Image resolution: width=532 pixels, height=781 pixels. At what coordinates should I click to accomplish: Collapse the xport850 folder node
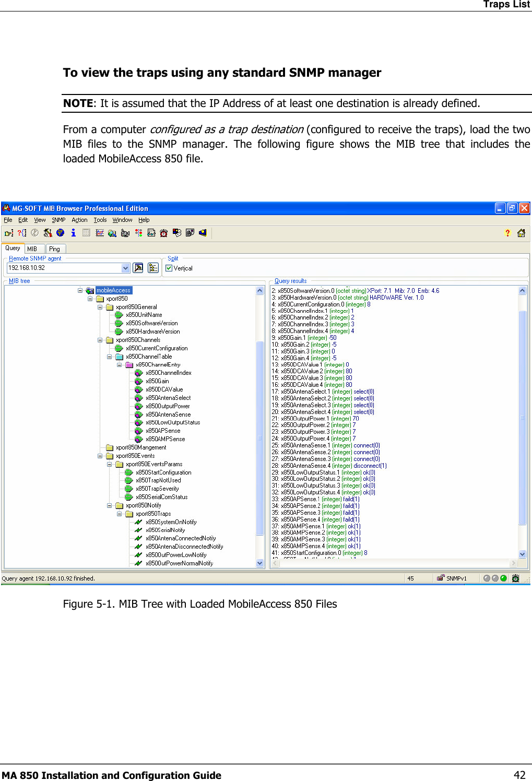pos(90,299)
